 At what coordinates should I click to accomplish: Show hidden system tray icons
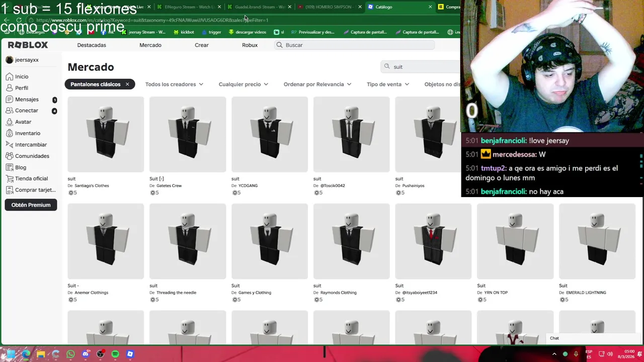554,354
